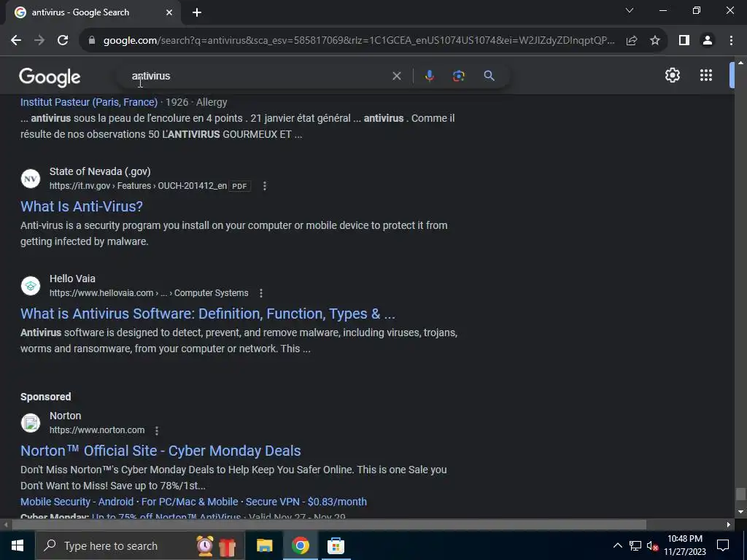
Task: Show hidden system tray icons
Action: coord(617,545)
